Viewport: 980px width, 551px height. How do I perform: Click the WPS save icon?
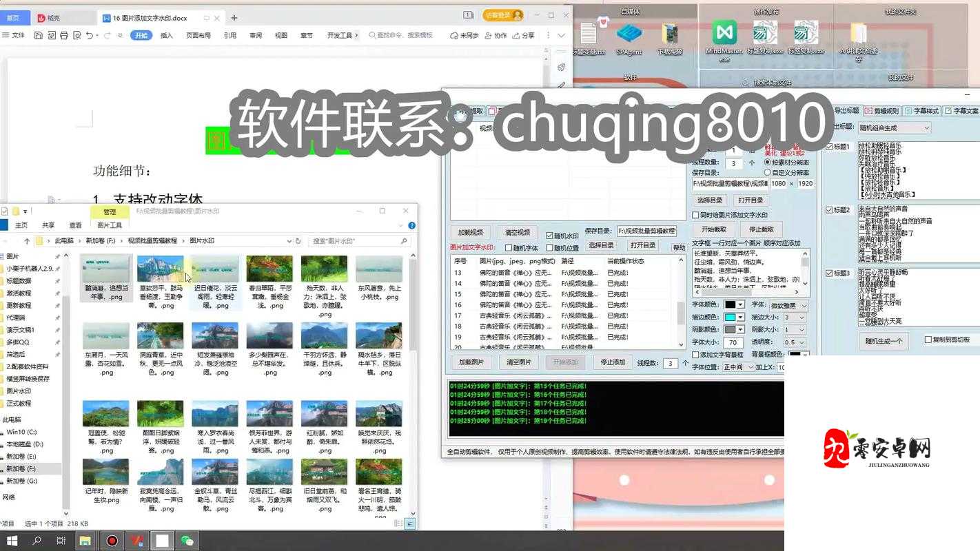pos(39,35)
